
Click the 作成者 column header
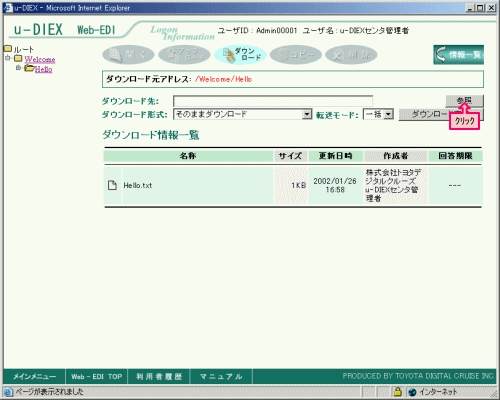tap(395, 156)
